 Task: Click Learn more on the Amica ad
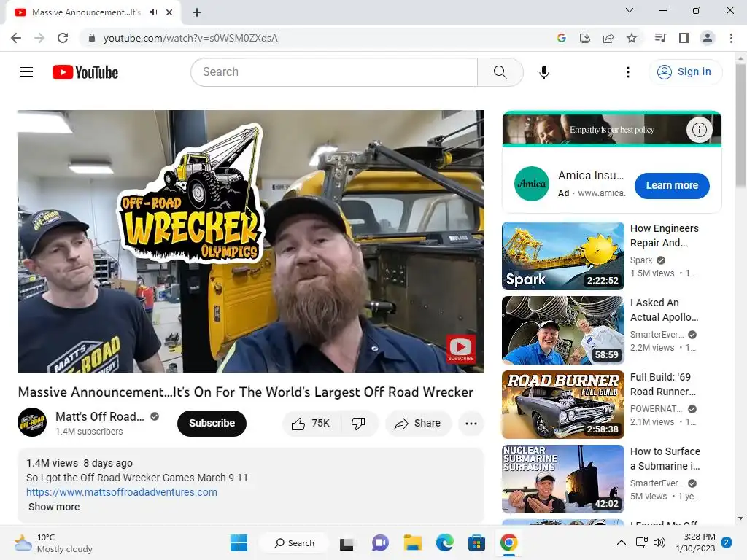tap(672, 185)
